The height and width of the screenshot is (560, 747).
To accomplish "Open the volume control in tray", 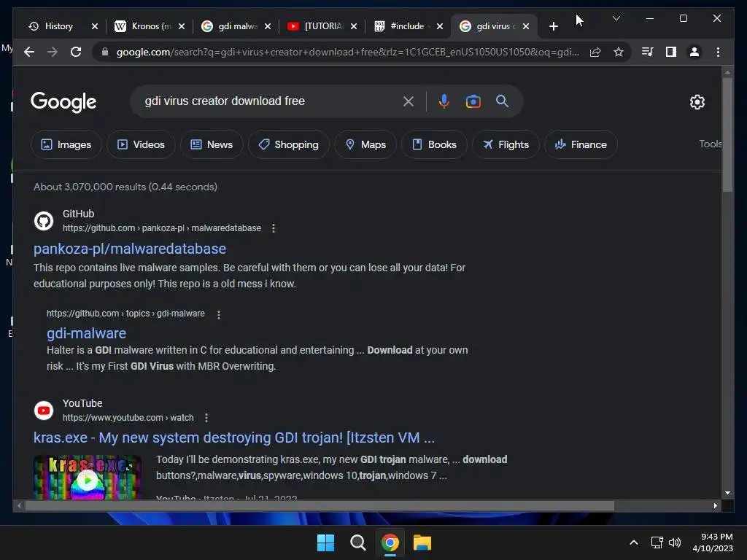I will click(675, 542).
